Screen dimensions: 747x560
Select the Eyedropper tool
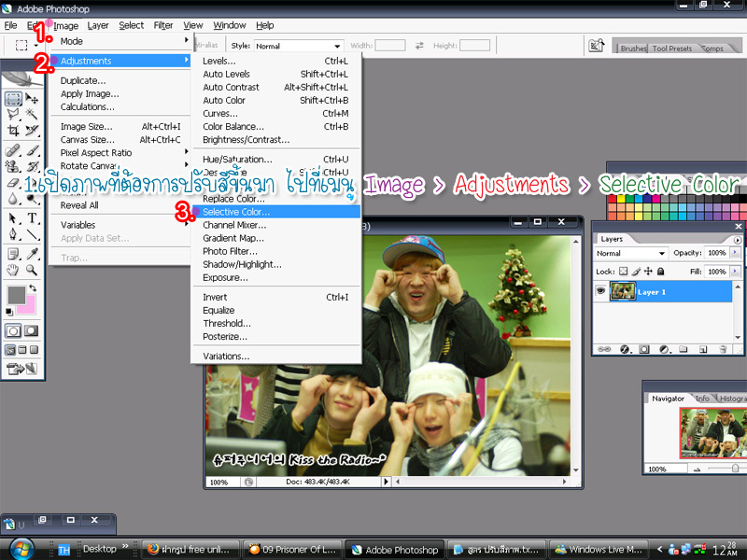coord(32,254)
